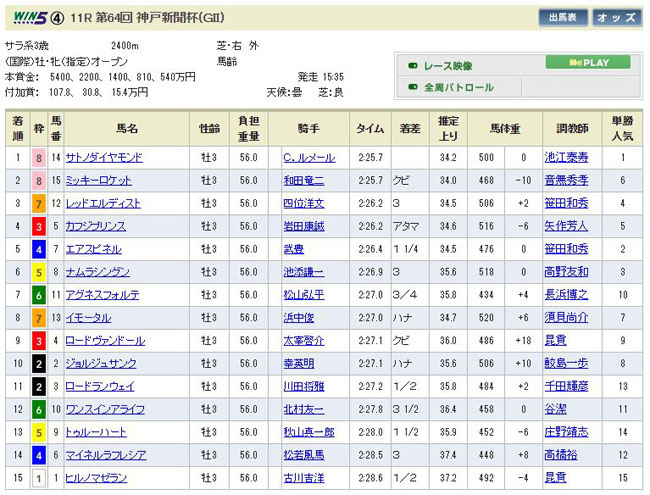Open the オッズ odds button
This screenshot has width=650, height=495.
click(617, 17)
